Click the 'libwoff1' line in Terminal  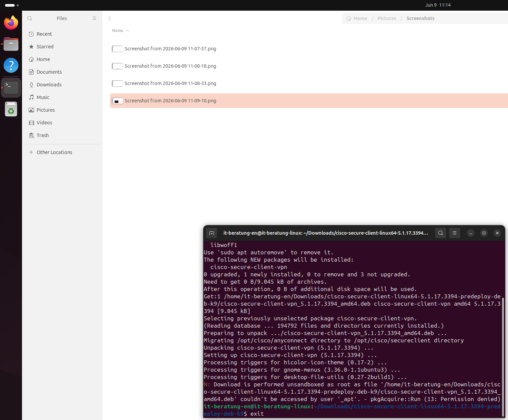click(224, 245)
